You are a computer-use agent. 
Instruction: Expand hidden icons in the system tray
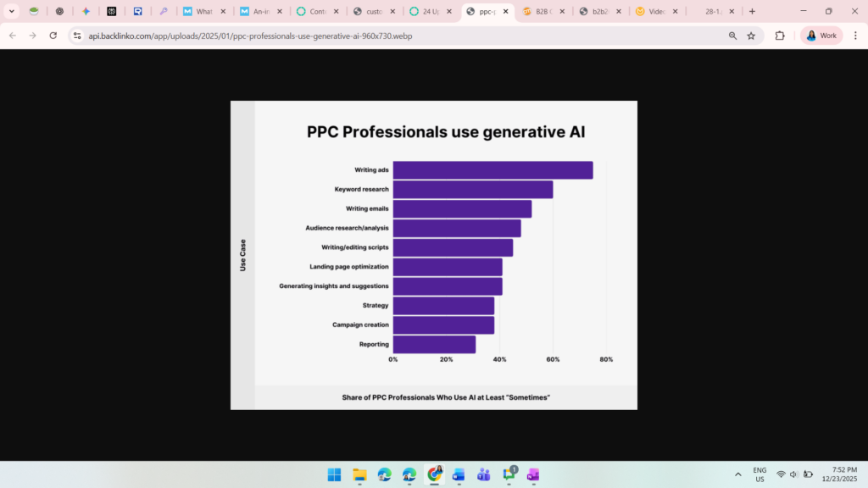739,474
